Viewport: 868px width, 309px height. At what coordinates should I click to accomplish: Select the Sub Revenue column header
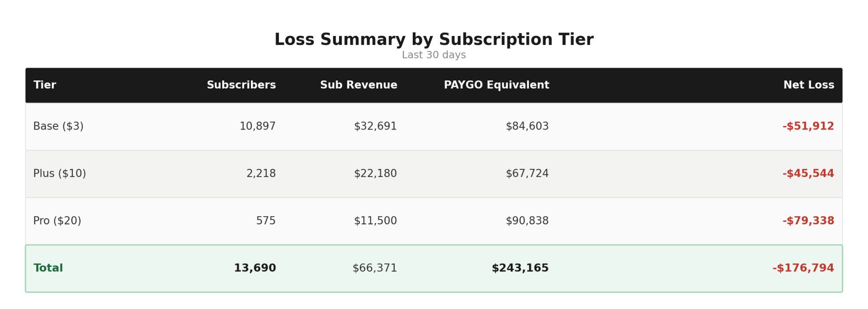click(358, 85)
